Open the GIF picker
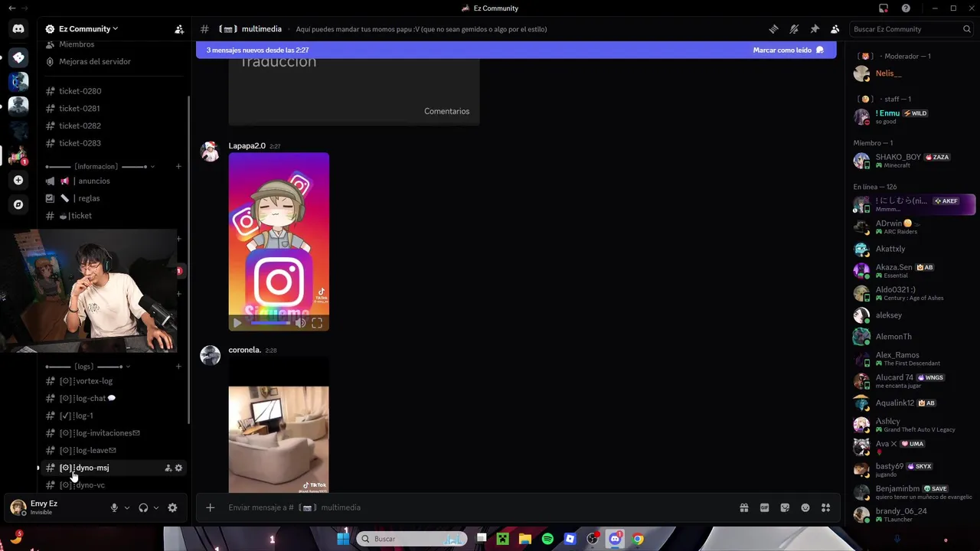The width and height of the screenshot is (980, 551). click(x=764, y=507)
